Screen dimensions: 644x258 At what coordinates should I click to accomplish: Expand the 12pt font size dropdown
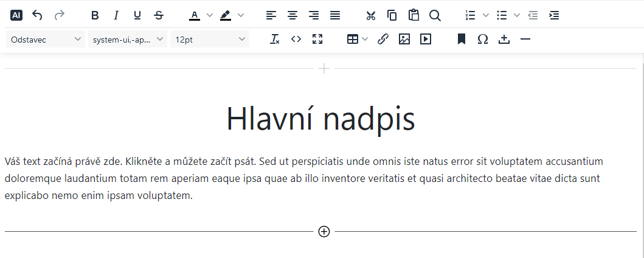pyautogui.click(x=209, y=40)
